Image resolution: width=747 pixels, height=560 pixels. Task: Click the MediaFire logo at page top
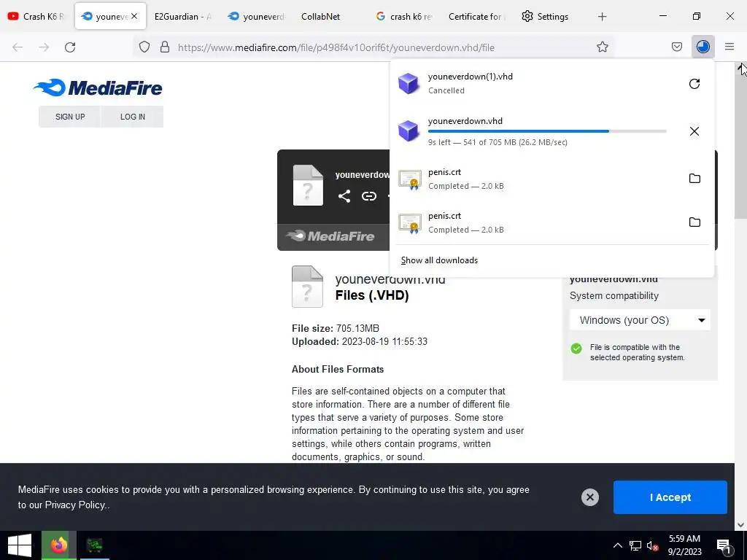click(x=98, y=87)
